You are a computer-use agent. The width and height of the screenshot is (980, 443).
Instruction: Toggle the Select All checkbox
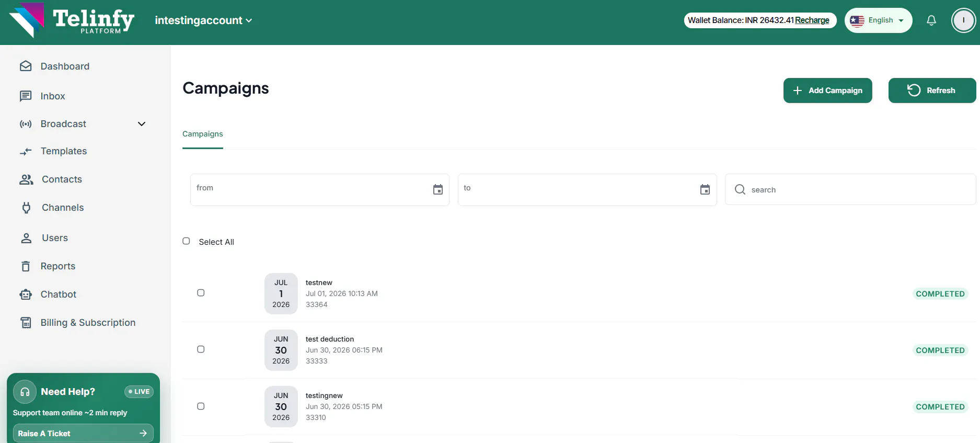(x=186, y=241)
